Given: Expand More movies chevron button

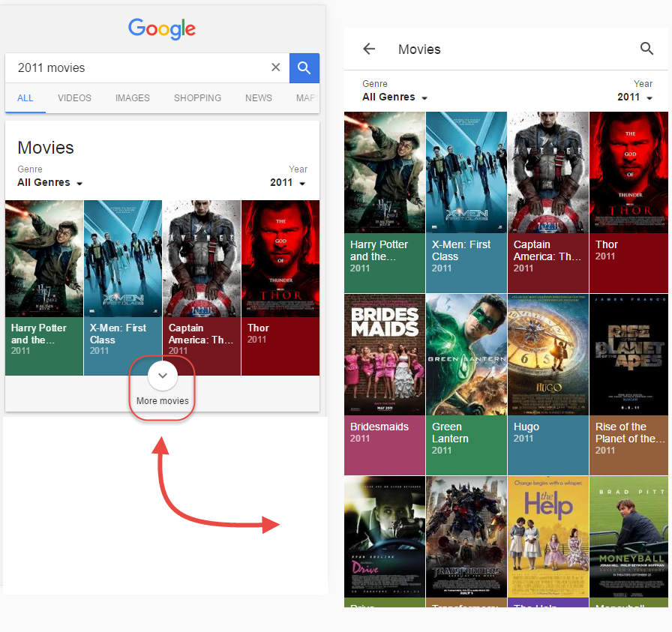Looking at the screenshot, I should [163, 375].
